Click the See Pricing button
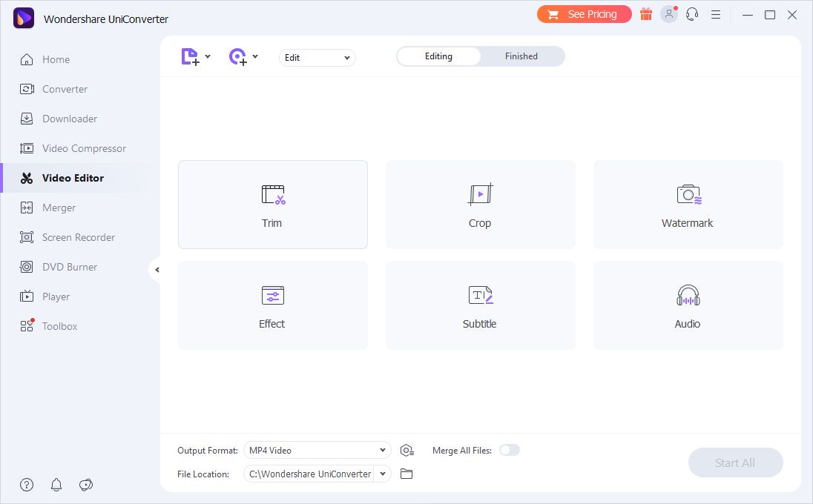This screenshot has width=813, height=504. pos(585,15)
